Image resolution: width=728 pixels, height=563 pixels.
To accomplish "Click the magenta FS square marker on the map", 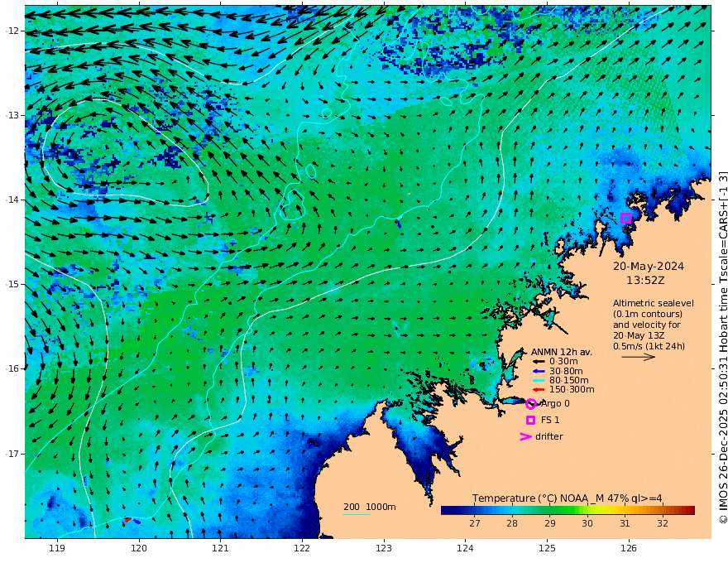I will tap(625, 218).
